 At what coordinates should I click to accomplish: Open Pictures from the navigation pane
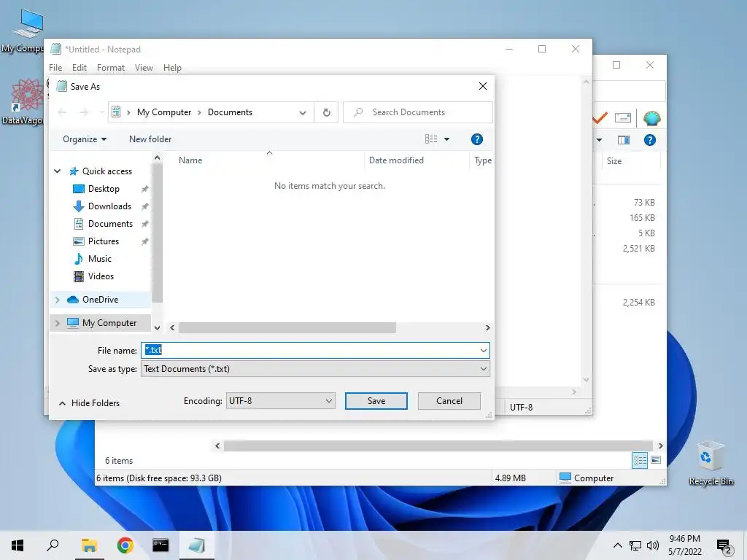[104, 241]
